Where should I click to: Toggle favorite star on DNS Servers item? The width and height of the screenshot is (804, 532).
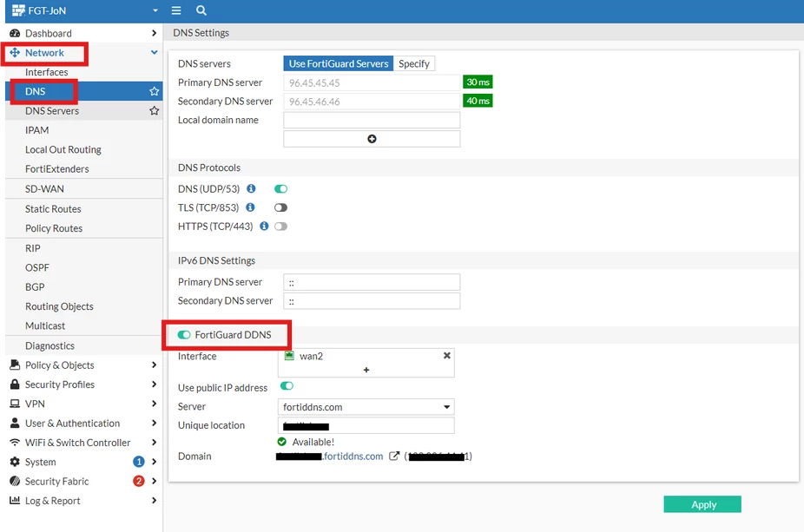pyautogui.click(x=154, y=111)
